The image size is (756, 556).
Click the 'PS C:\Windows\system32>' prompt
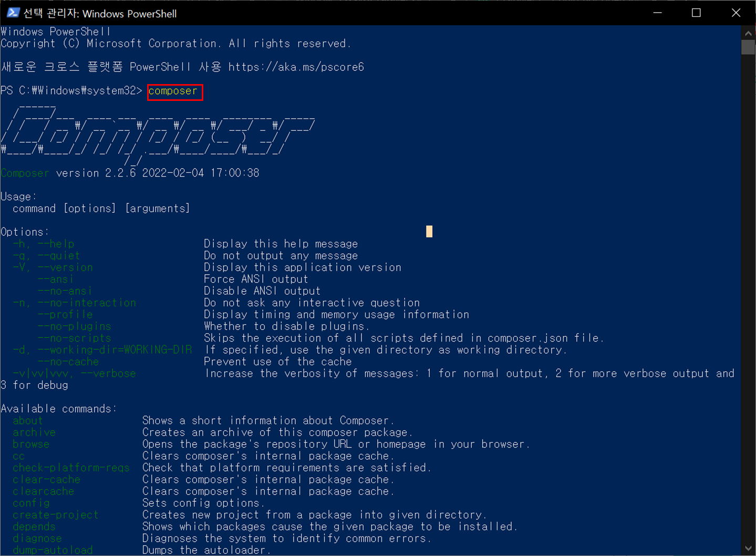tap(71, 90)
